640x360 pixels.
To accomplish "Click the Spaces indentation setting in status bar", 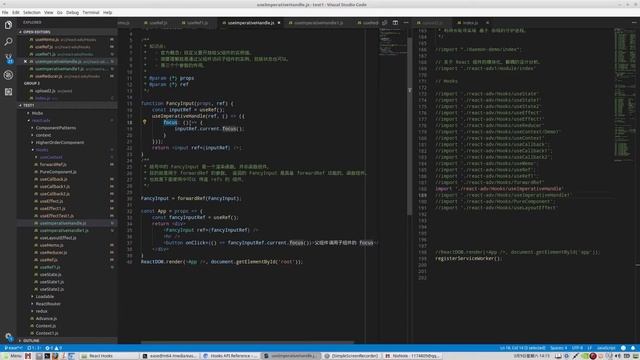I will pos(558,348).
